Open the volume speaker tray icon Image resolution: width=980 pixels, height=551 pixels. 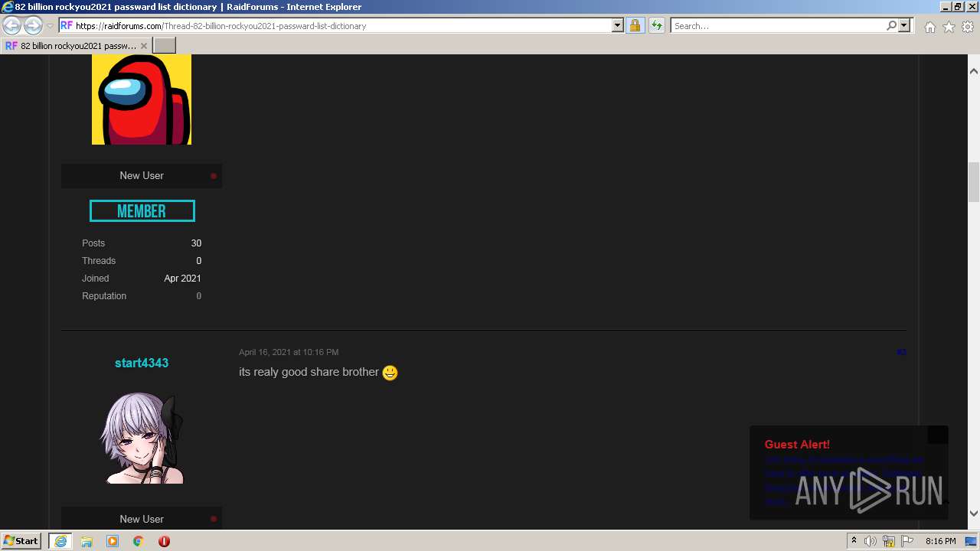(x=871, y=541)
